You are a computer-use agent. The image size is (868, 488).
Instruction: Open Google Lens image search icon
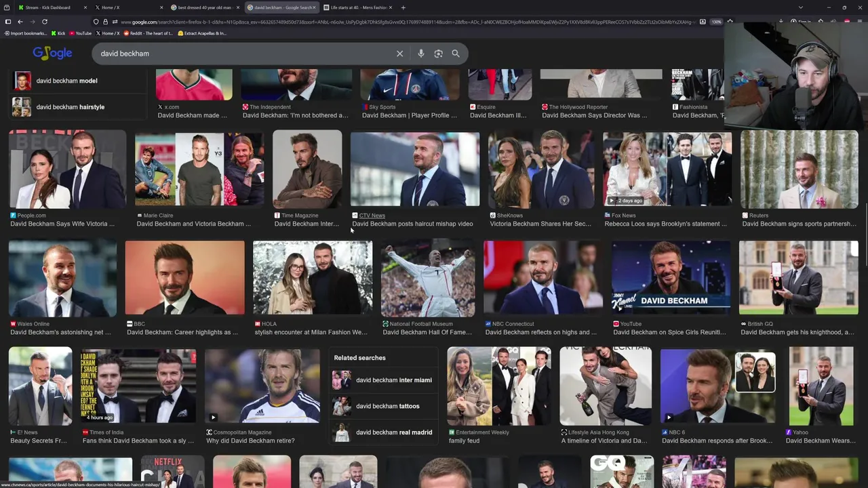[x=438, y=54]
